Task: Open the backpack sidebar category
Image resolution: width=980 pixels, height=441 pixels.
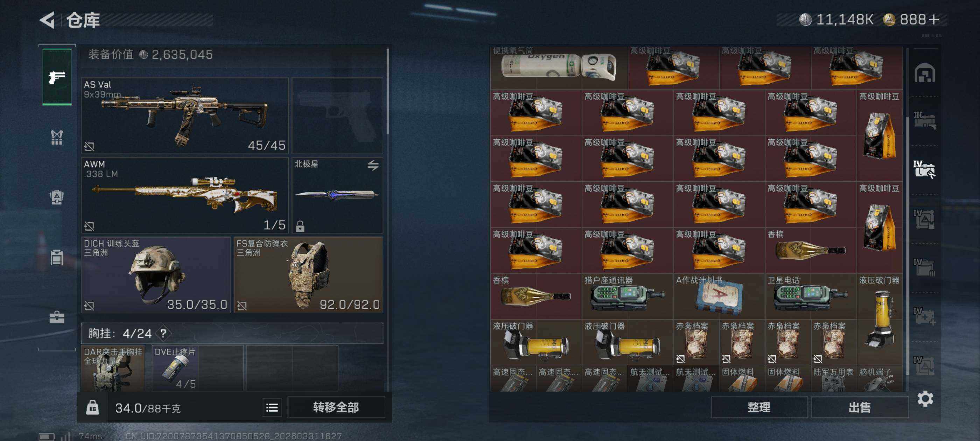Action: [x=57, y=197]
